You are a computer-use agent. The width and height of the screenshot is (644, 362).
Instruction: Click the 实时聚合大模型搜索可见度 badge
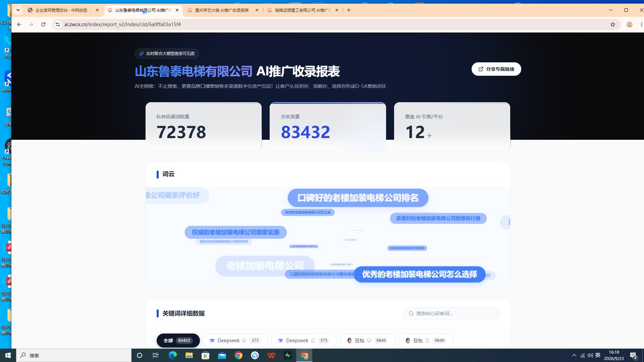(x=167, y=54)
